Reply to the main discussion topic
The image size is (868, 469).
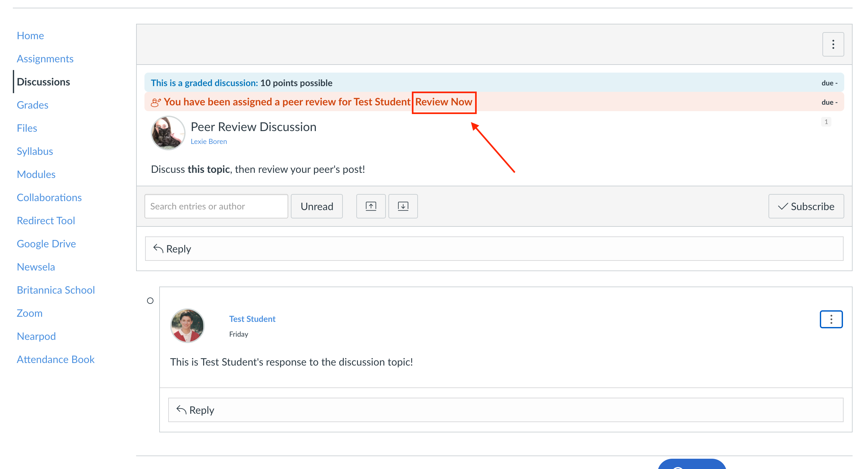[x=494, y=249]
